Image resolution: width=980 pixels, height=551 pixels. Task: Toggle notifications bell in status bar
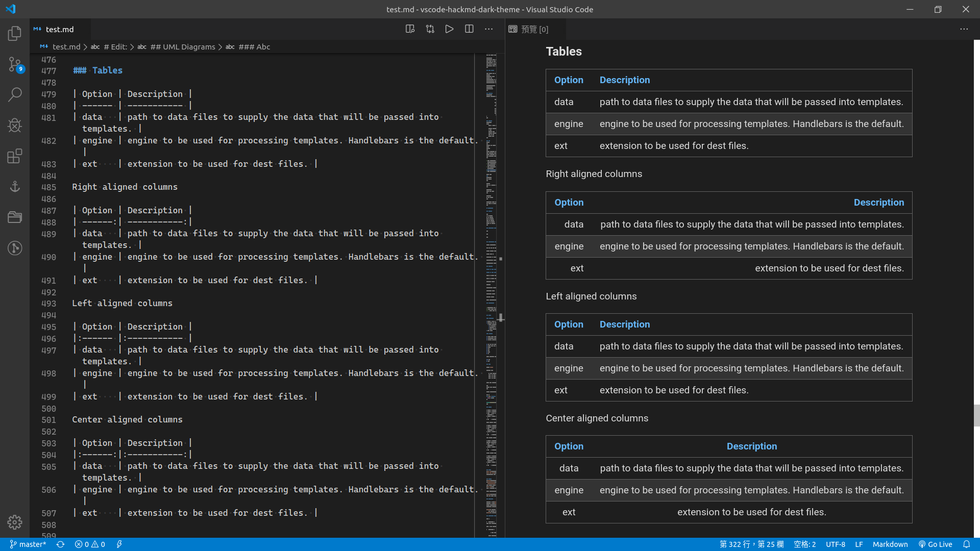tap(966, 544)
